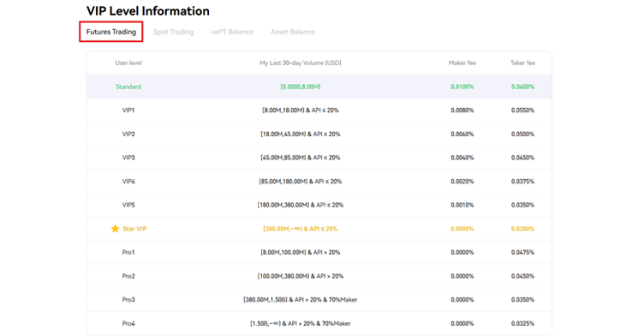Click VIP5 taker fee 0.0350%

(523, 205)
